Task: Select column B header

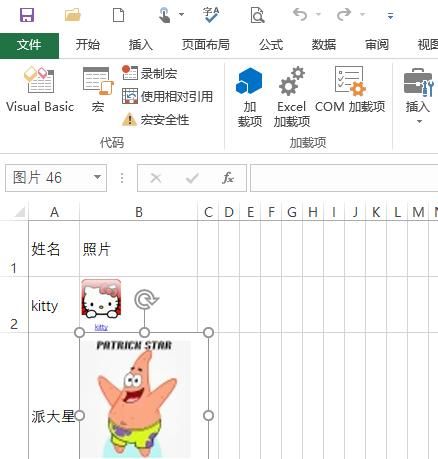Action: (x=139, y=212)
